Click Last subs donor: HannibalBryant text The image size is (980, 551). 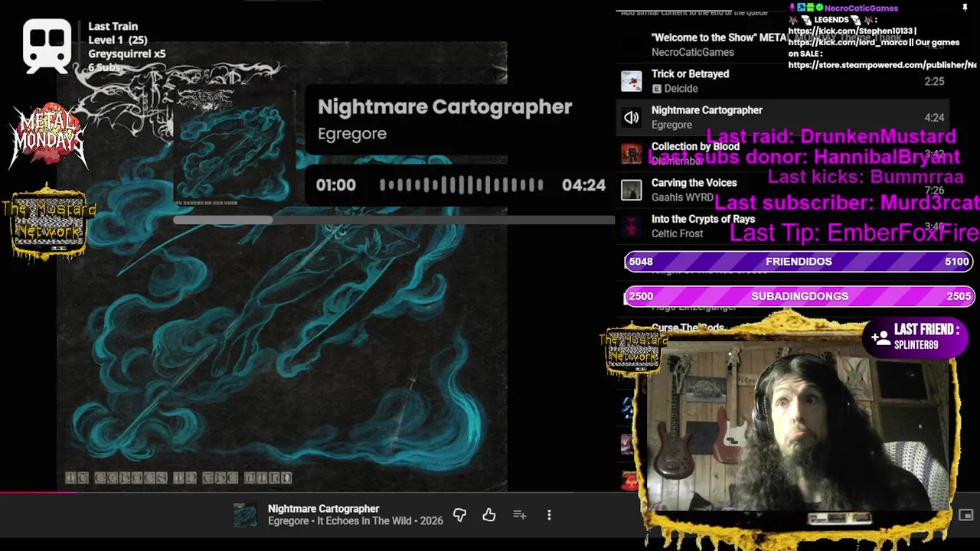tap(804, 157)
